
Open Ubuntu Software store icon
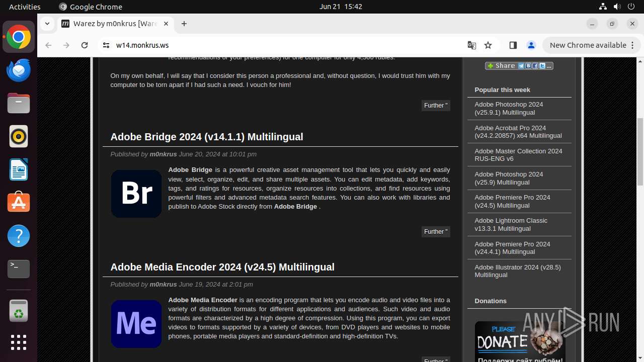point(19,203)
